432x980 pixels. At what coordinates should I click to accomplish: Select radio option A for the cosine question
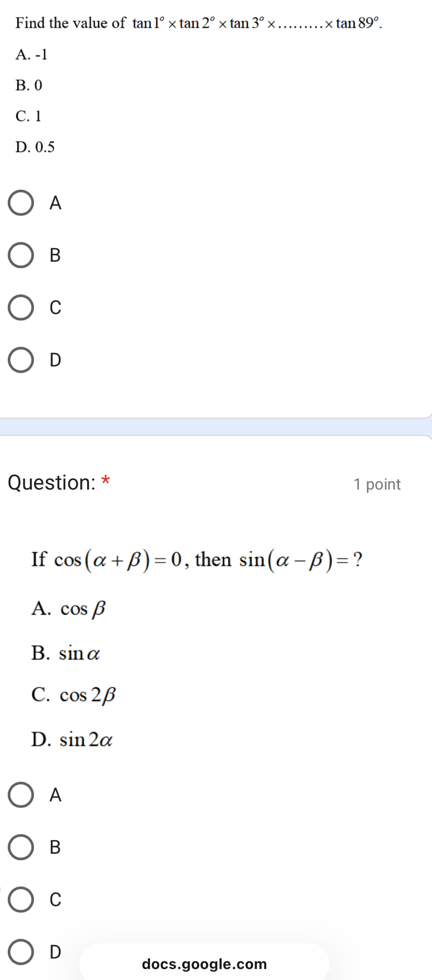point(21,795)
